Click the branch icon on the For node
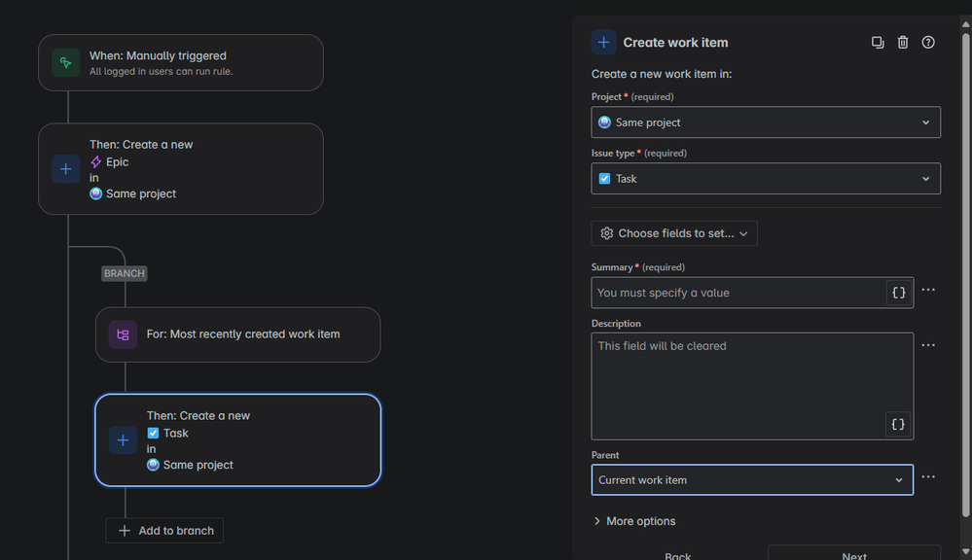 click(122, 334)
